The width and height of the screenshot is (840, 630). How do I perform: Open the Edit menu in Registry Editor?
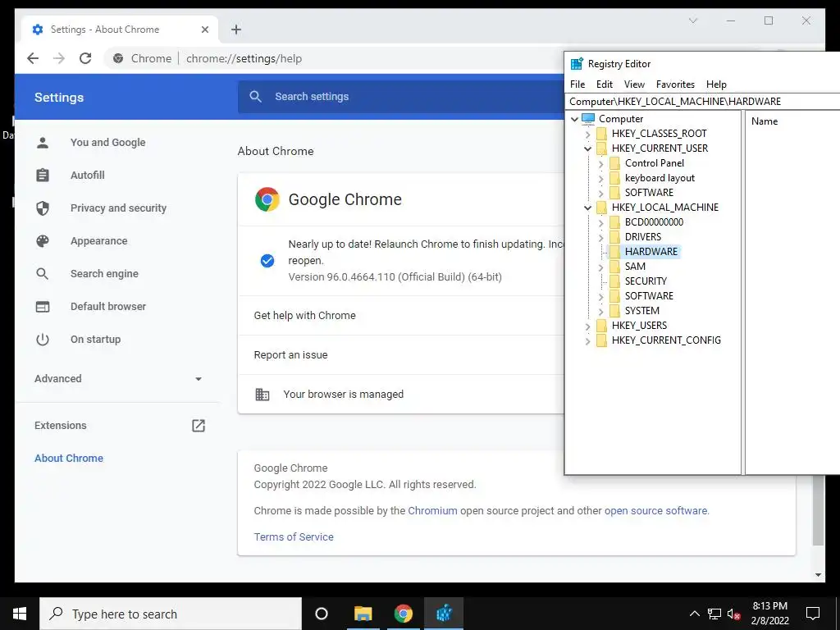(x=605, y=84)
